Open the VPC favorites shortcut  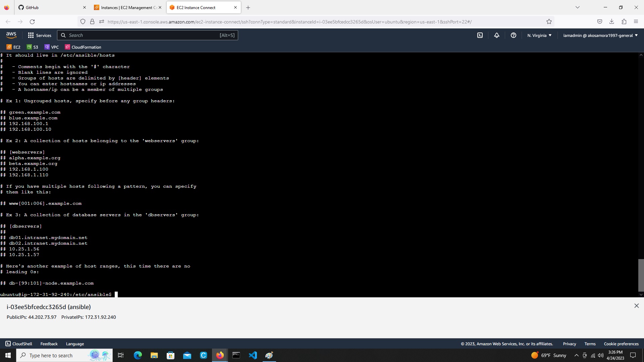pyautogui.click(x=52, y=47)
